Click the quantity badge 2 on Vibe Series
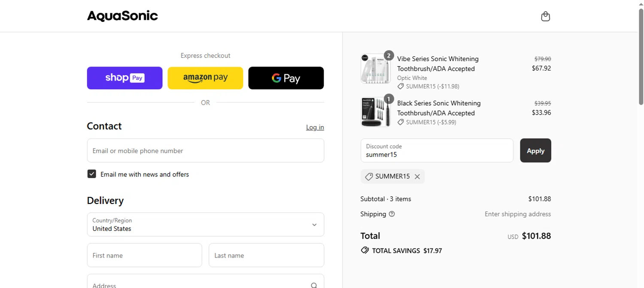This screenshot has height=288, width=644. 389,55
